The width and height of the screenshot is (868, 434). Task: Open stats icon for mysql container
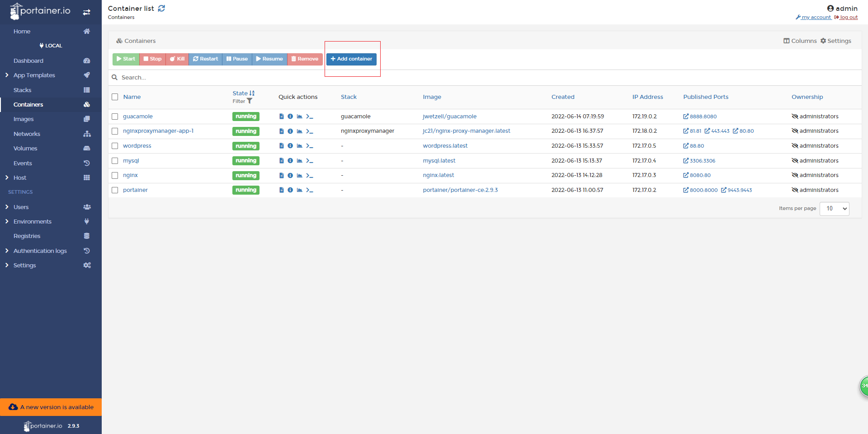pyautogui.click(x=299, y=161)
